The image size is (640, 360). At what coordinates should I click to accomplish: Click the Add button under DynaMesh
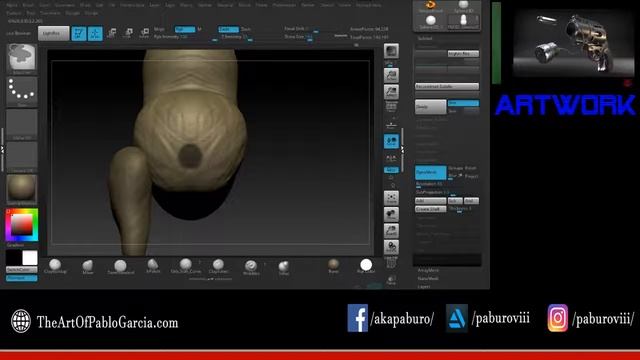click(x=431, y=201)
